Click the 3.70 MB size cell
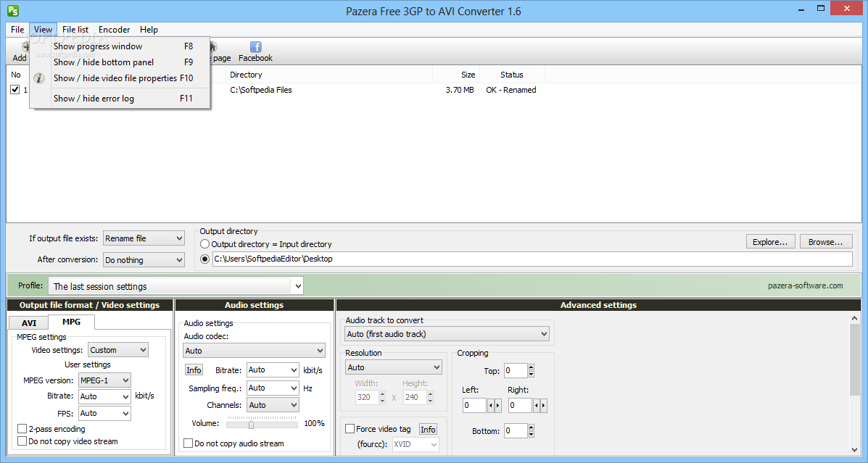The height and width of the screenshot is (463, 868). point(460,90)
